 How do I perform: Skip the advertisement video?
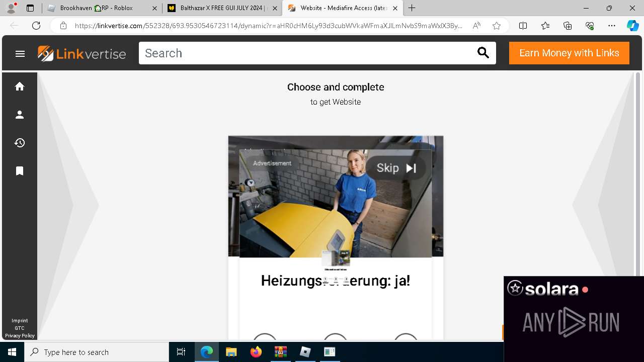(396, 168)
